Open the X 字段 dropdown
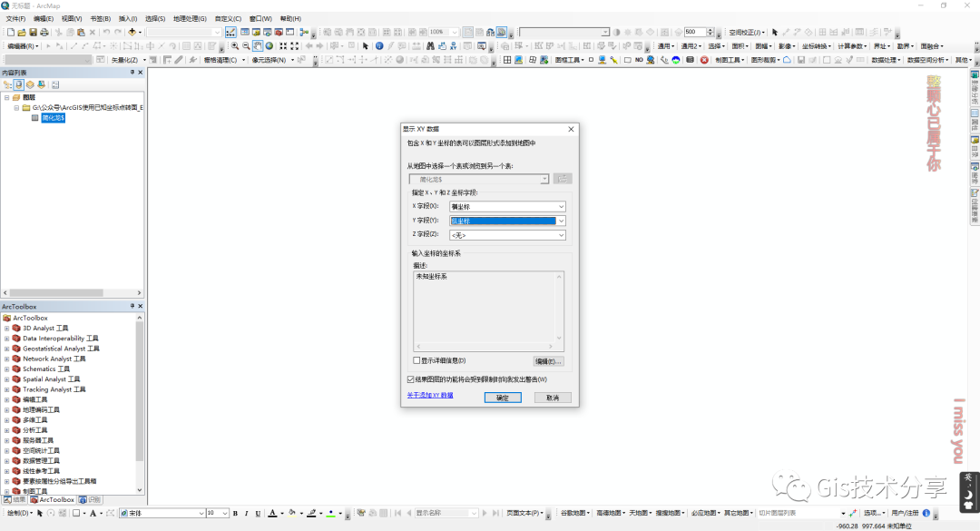 coord(562,207)
